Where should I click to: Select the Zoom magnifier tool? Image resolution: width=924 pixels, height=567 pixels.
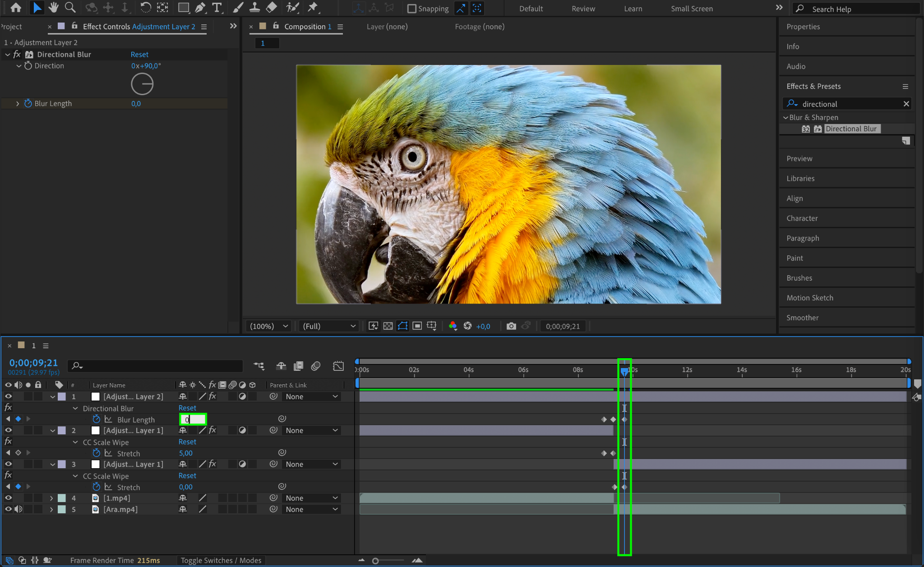point(70,8)
